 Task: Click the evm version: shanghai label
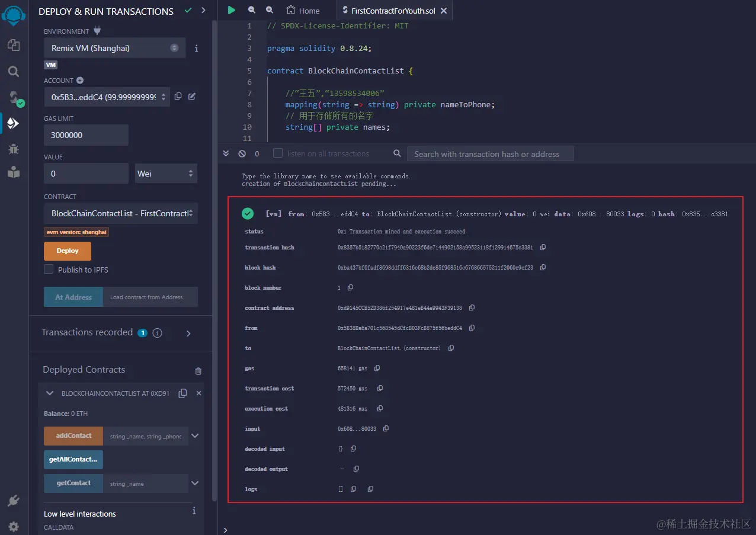[76, 232]
